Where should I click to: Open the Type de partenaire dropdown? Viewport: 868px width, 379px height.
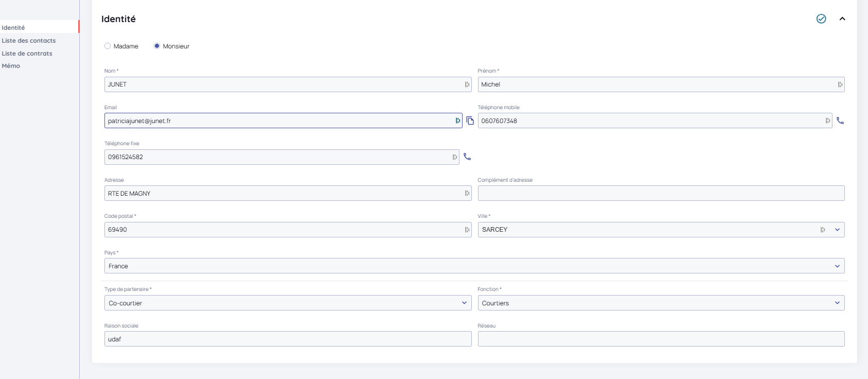coord(287,303)
